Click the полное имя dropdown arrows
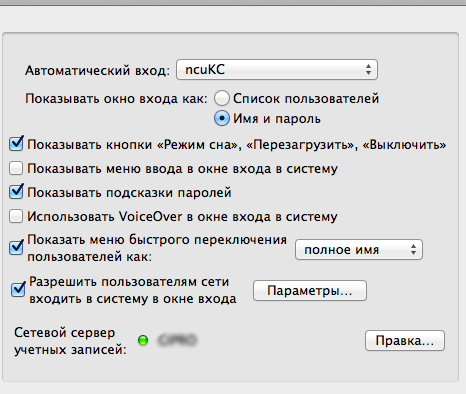466x394 pixels. 413,249
